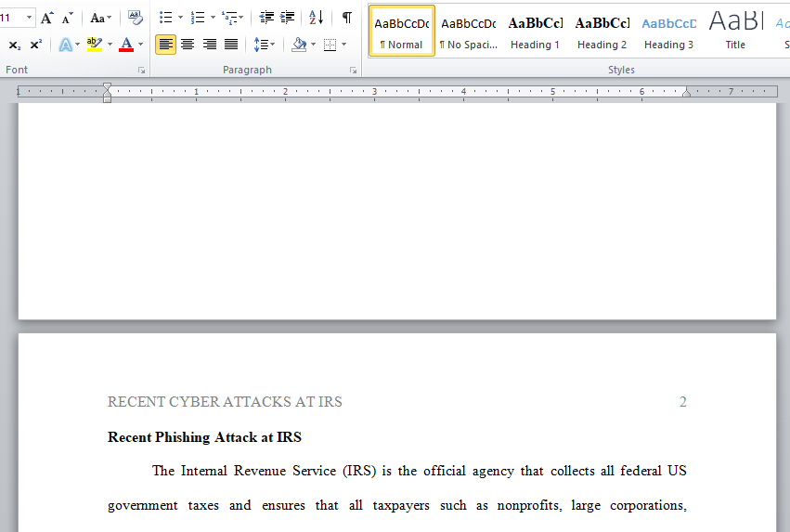The width and height of the screenshot is (790, 532).
Task: Toggle Show/Hide paragraph marks
Action: [x=346, y=19]
